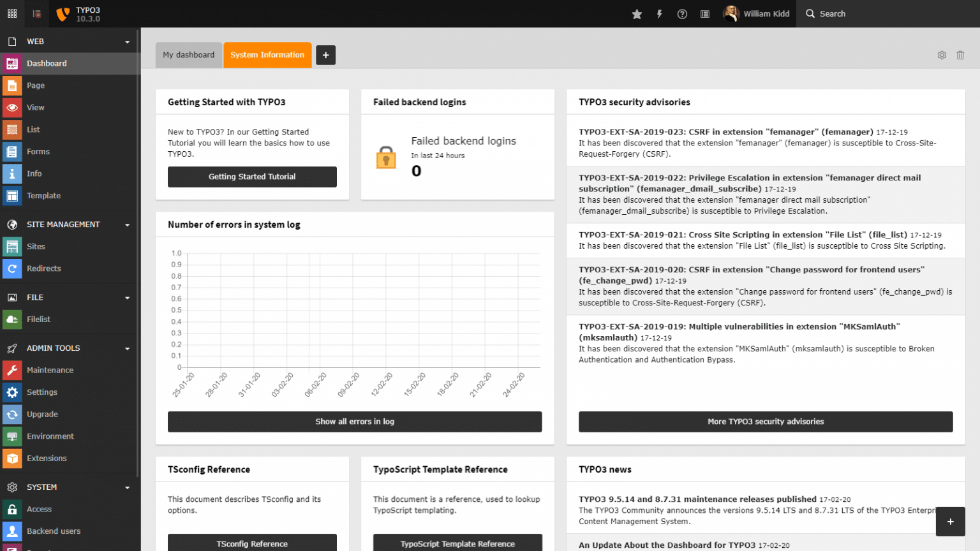Open the Backend users module
This screenshot has width=980, height=551.
[54, 531]
